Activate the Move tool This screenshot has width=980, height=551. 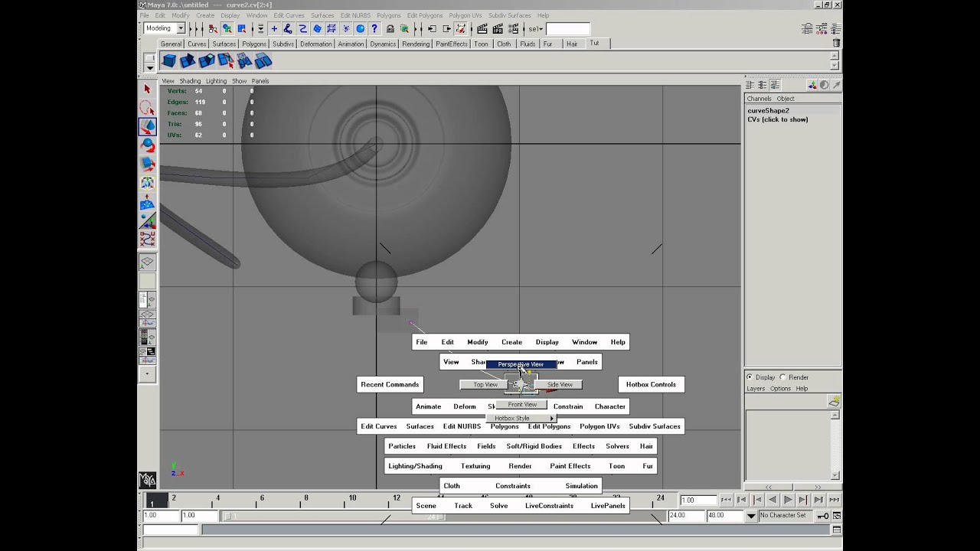(148, 127)
